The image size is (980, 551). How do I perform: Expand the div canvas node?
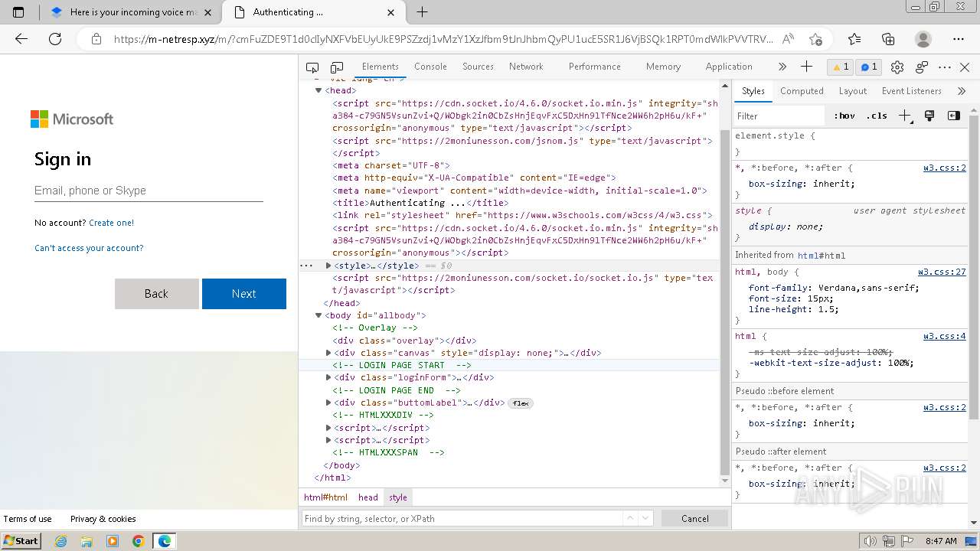328,353
